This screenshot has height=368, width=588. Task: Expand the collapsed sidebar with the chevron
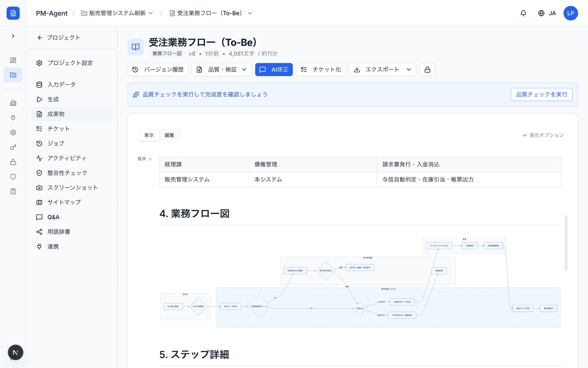(13, 36)
